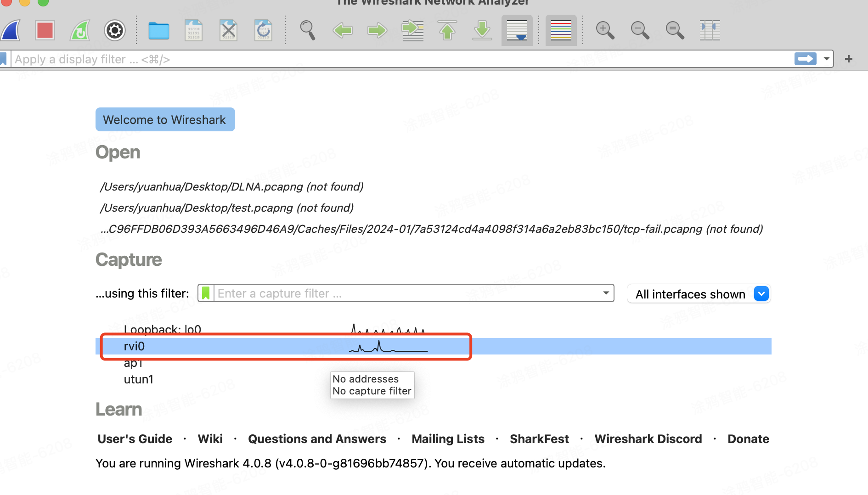Open All interfaces shown dropdown
The height and width of the screenshot is (495, 868).
pyautogui.click(x=699, y=294)
